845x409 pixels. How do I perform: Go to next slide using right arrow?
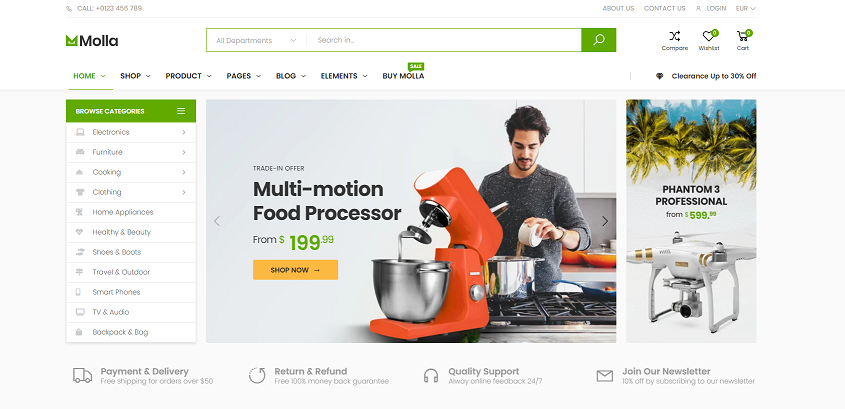[605, 221]
